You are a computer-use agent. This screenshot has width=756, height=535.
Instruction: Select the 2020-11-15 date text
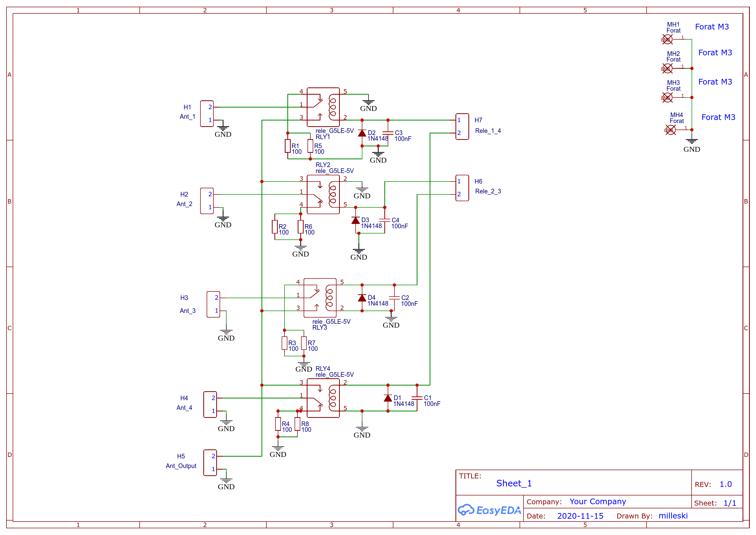580,516
